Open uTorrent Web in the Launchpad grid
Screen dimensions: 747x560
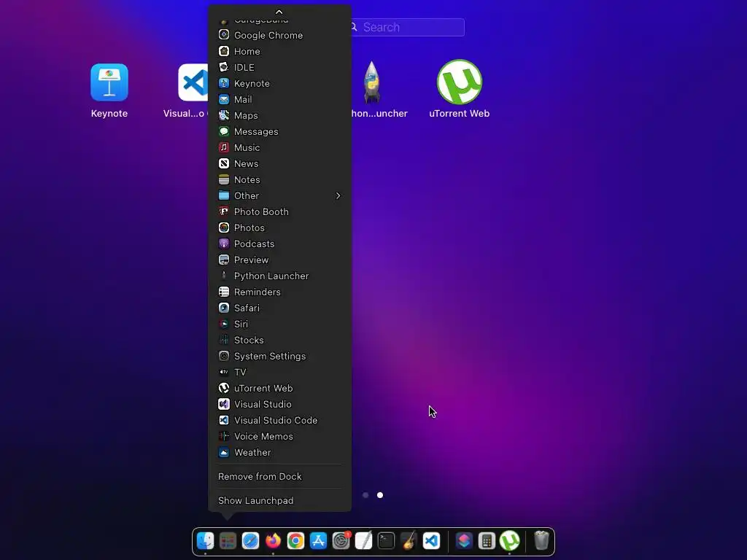coord(460,82)
